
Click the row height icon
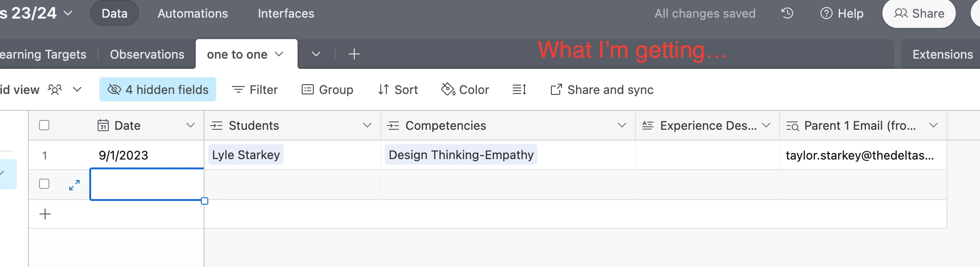pos(519,89)
